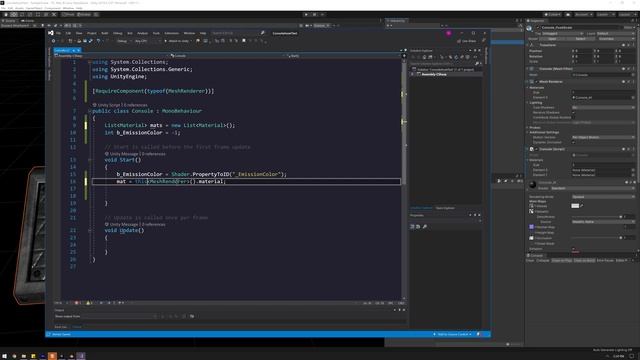Viewport: 640px width, 360px height.
Task: Toggle the GameObject active checkbox in Inspector
Action: pyautogui.click(x=538, y=27)
